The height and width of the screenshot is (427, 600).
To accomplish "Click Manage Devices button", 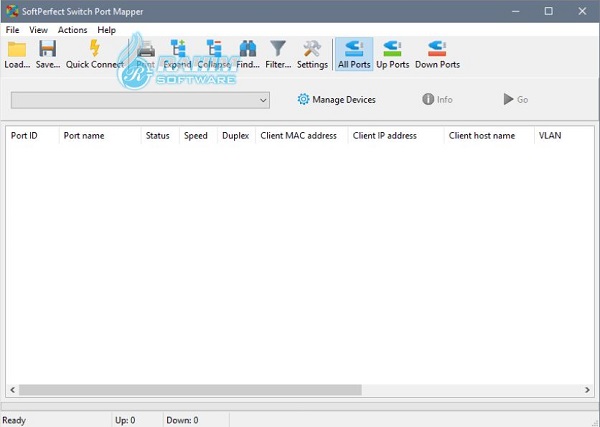I will (336, 99).
